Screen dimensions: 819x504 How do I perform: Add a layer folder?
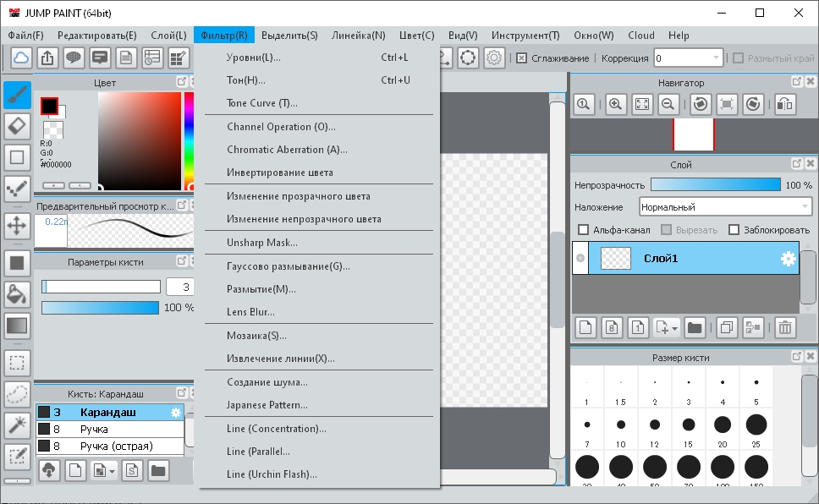[695, 327]
